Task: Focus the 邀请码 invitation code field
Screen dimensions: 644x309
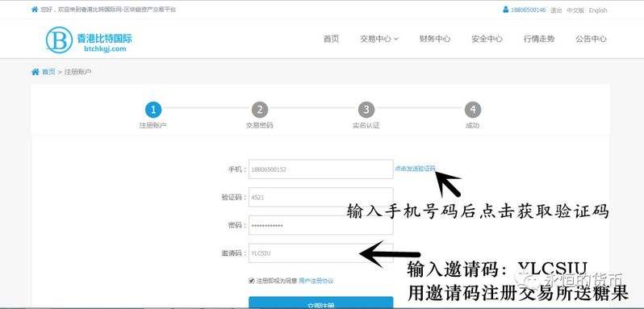Action: tap(320, 253)
